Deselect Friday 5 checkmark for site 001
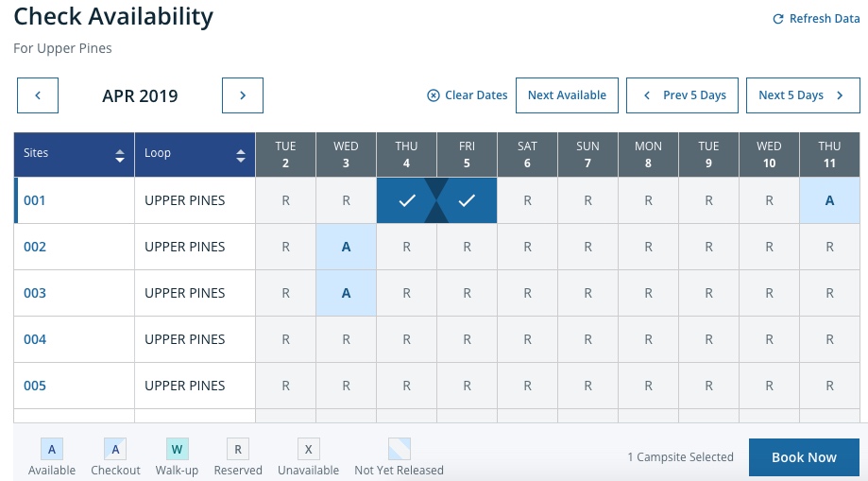 [467, 200]
